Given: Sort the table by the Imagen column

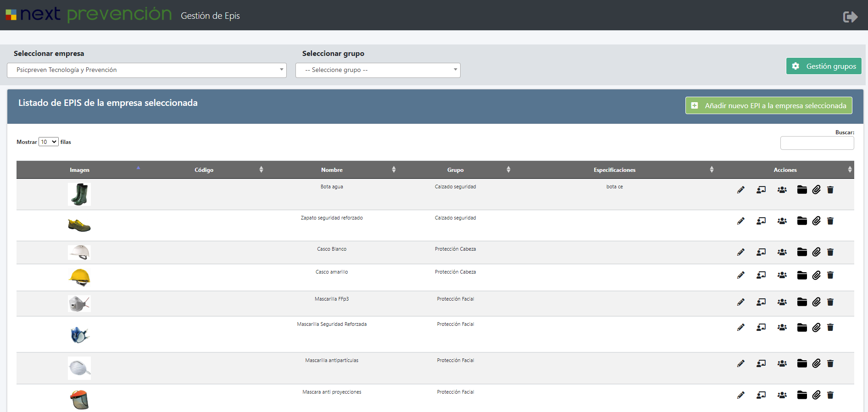Looking at the screenshot, I should tap(80, 170).
